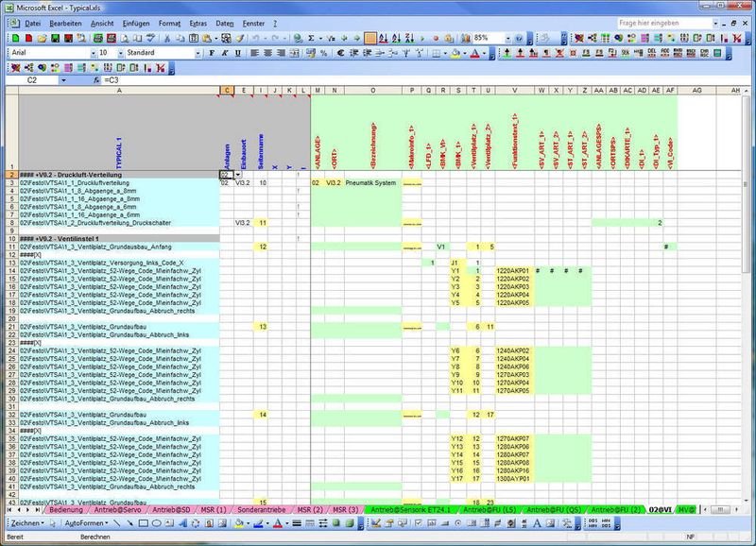
Task: Click the Speichern (save) icon
Action: (56, 39)
